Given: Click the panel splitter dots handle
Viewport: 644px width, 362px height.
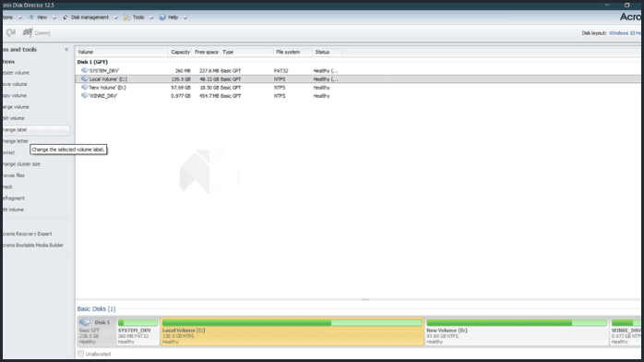Looking at the screenshot, I should 365,299.
